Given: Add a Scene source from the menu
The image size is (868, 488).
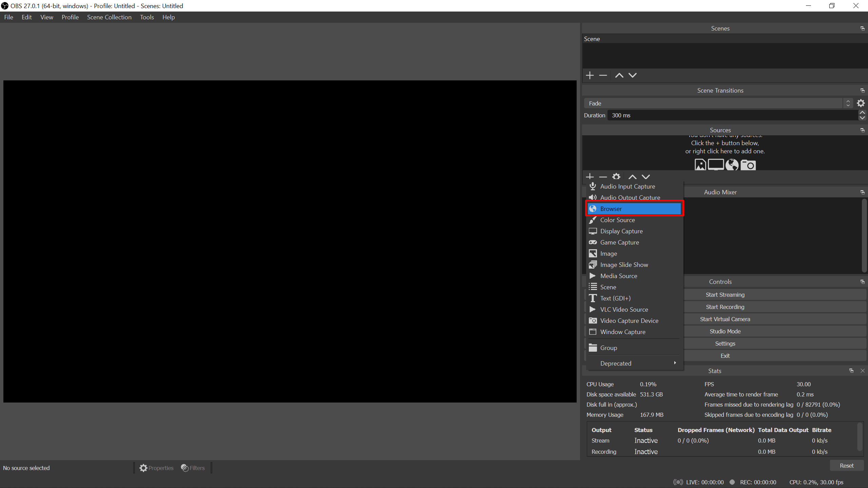Looking at the screenshot, I should tap(634, 287).
